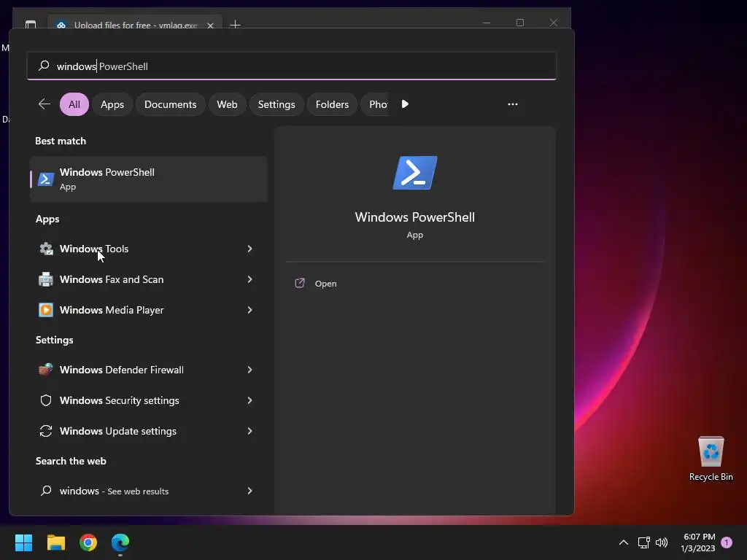Open the Windows Media Player label

112,310
